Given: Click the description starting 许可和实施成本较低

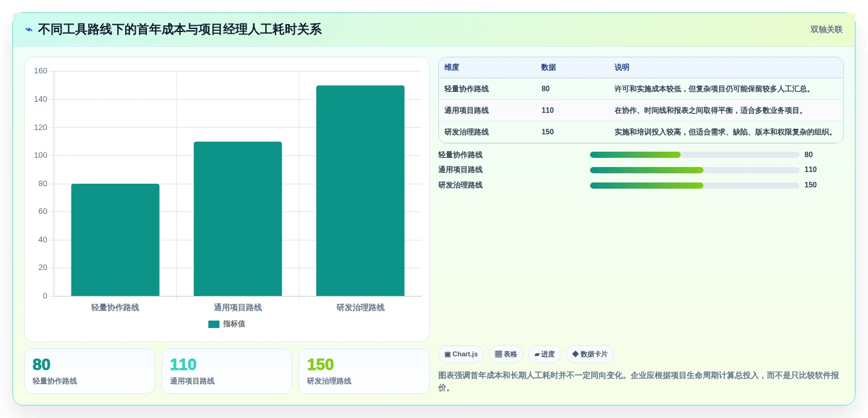Looking at the screenshot, I should click(714, 89).
